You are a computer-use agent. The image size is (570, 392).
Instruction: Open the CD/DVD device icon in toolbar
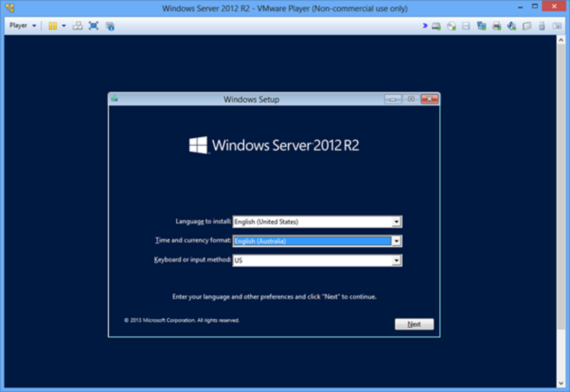[x=450, y=26]
